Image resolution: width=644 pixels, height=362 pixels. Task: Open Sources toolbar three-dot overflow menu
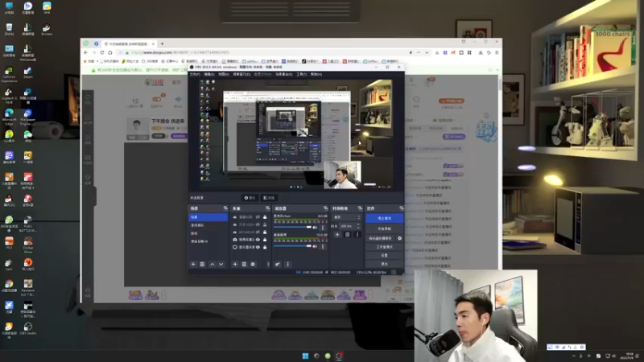pos(268,265)
